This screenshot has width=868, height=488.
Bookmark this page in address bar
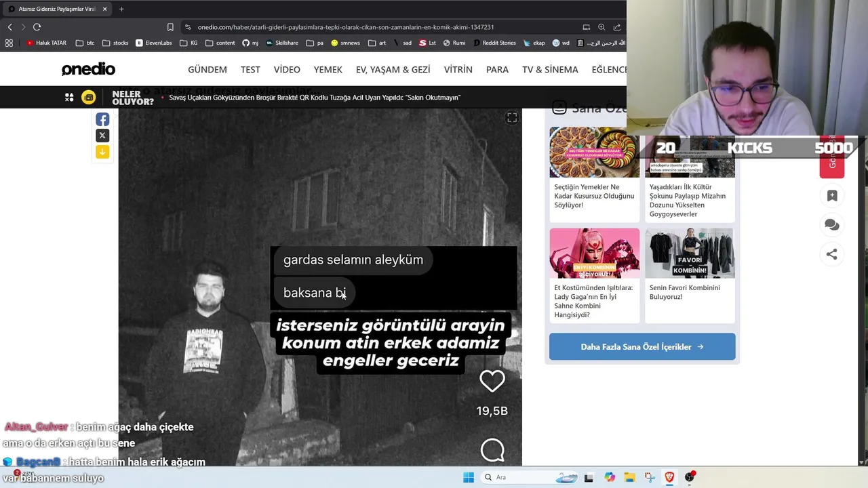pyautogui.click(x=170, y=27)
